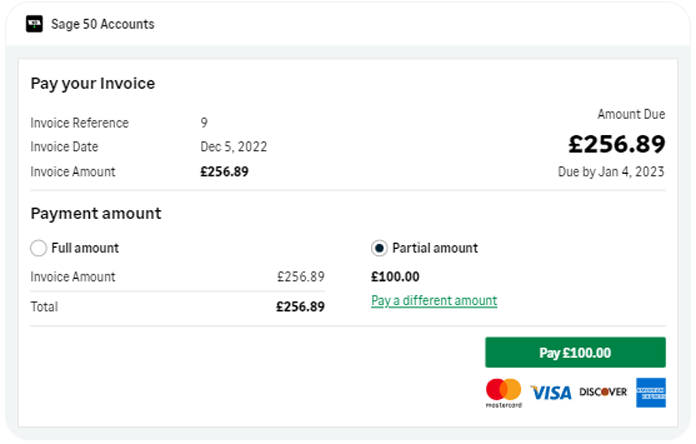Select the Partial amount radio button
696x444 pixels.
click(379, 248)
